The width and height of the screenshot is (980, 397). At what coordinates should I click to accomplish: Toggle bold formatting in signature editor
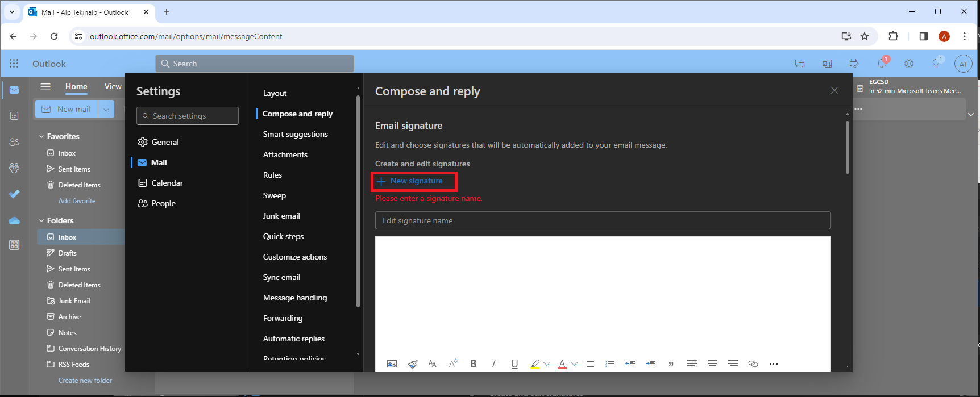(x=473, y=364)
